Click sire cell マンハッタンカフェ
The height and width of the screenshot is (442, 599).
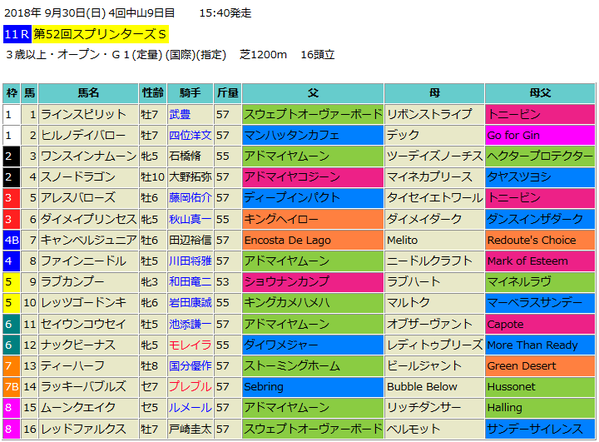click(x=312, y=135)
